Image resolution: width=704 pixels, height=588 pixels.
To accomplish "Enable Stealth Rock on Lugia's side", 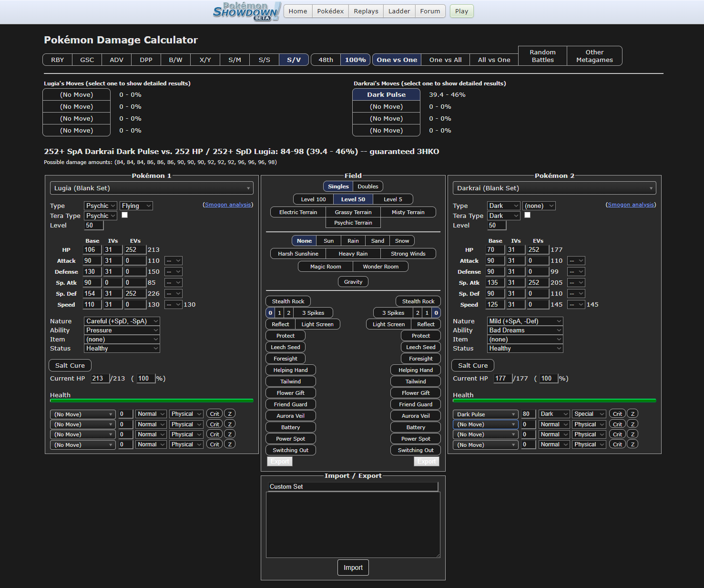I will (288, 301).
